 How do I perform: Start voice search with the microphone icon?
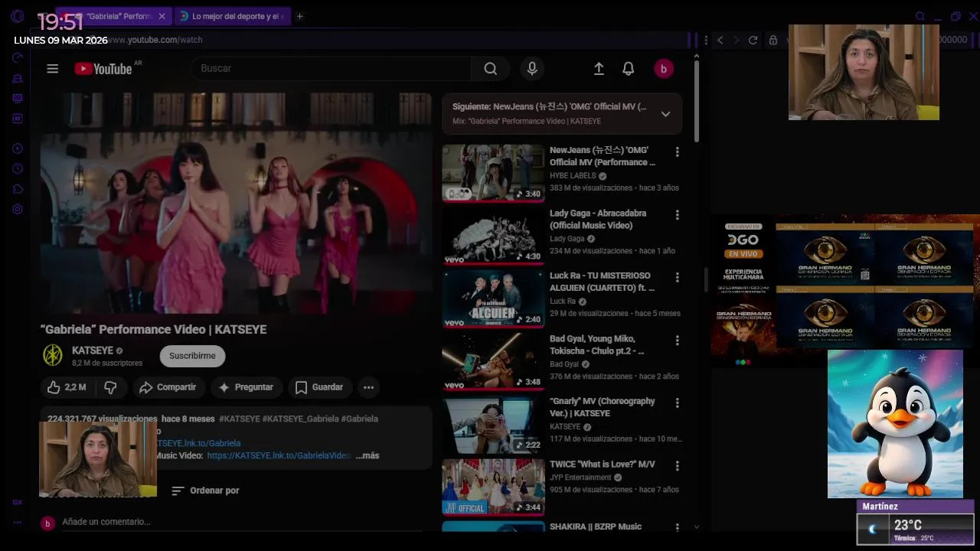point(532,69)
